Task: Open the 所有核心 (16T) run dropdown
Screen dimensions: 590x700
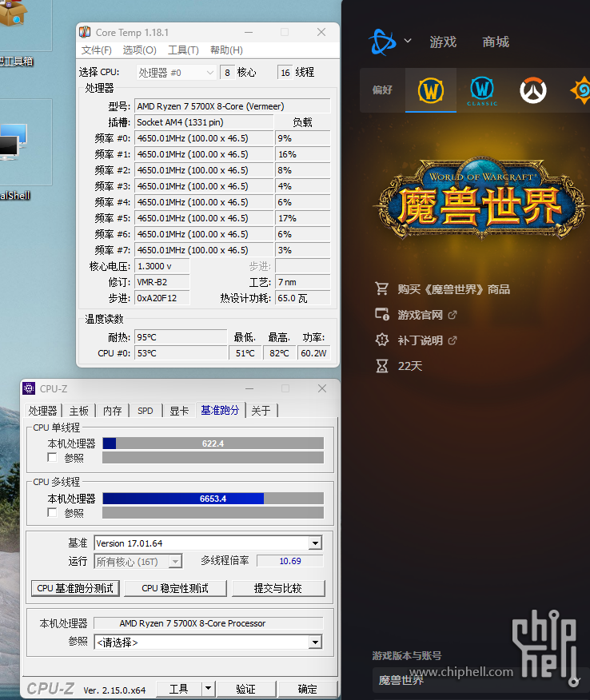Action: [x=138, y=561]
